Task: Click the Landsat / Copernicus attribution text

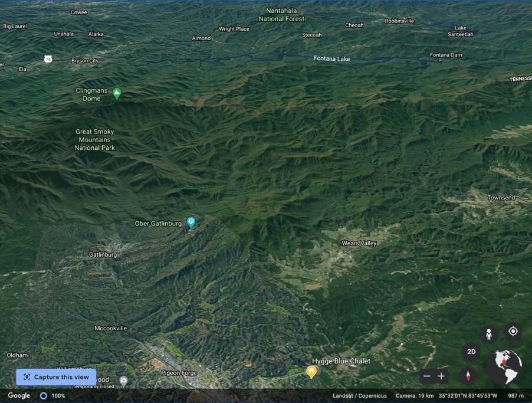Action: pyautogui.click(x=360, y=395)
